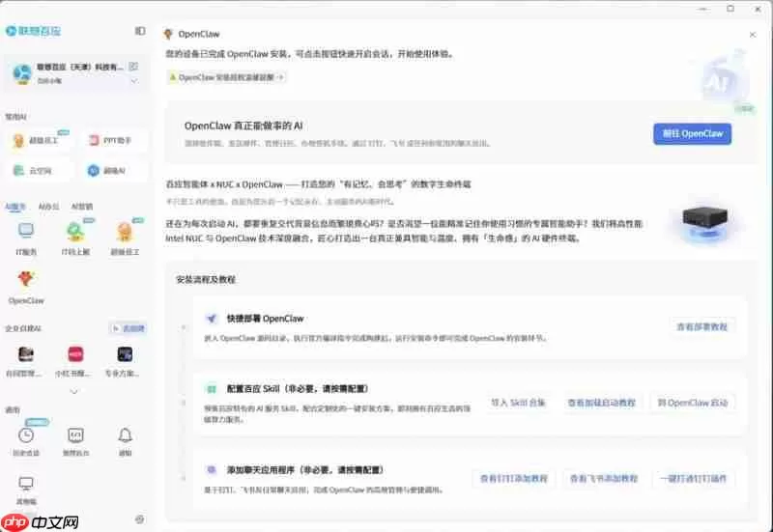Open the chat-bubble icon beside the clock icon
Screen dimensions: 773x532
75,435
